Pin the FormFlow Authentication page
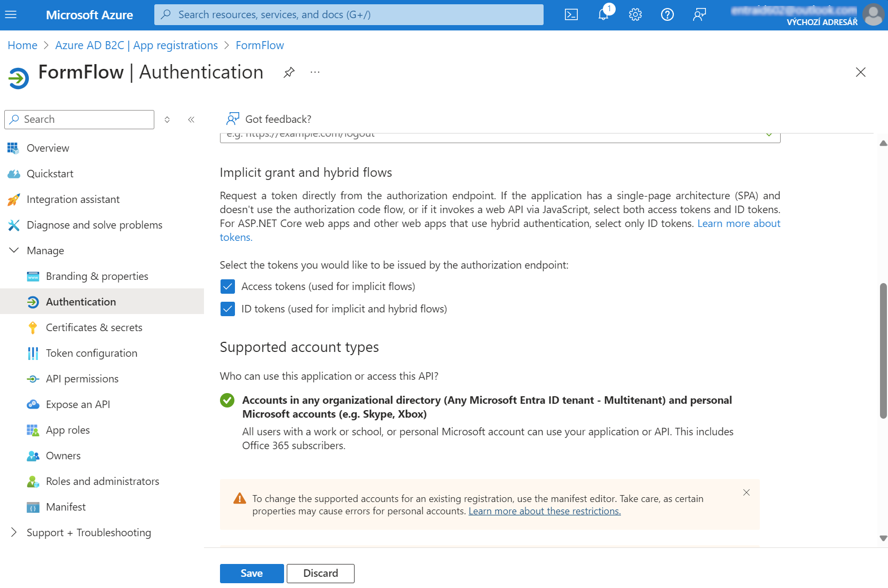 289,72
